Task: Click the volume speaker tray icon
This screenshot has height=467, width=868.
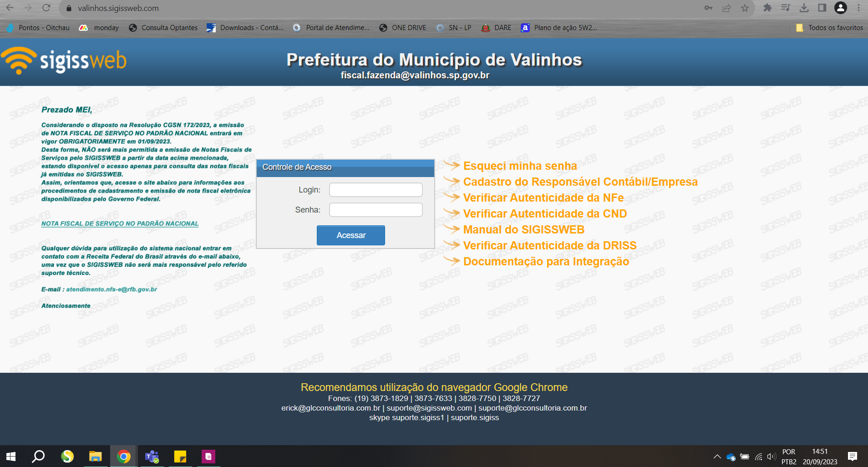Action: point(771,457)
